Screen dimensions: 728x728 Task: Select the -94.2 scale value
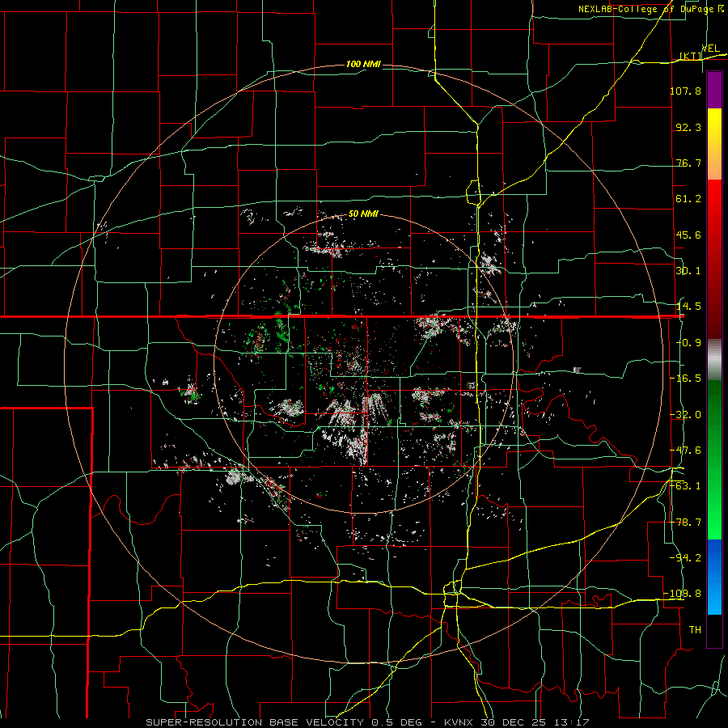click(x=685, y=558)
